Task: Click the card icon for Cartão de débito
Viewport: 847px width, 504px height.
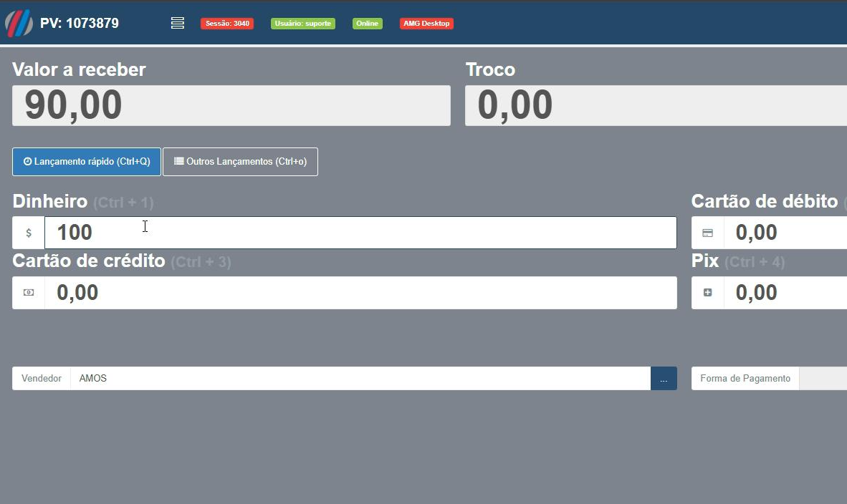Action: pyautogui.click(x=707, y=233)
